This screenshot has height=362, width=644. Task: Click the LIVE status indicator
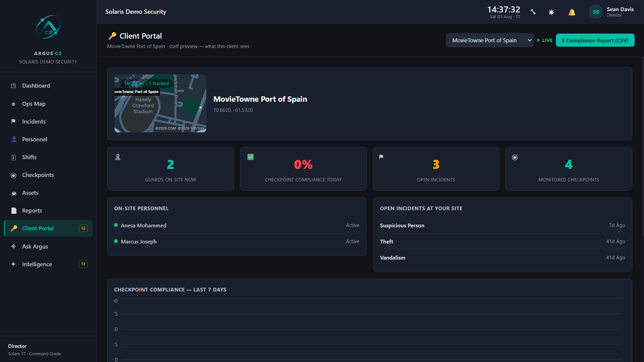(x=545, y=40)
